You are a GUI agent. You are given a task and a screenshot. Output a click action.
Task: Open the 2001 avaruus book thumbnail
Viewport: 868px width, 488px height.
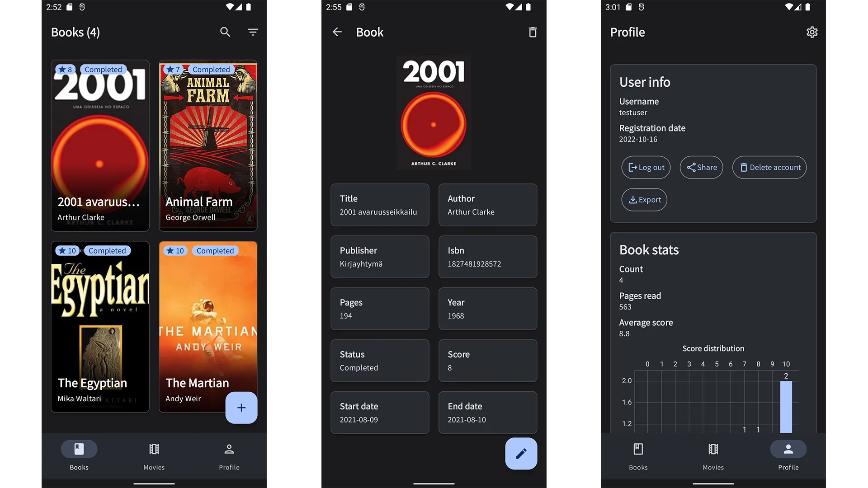[x=99, y=145]
